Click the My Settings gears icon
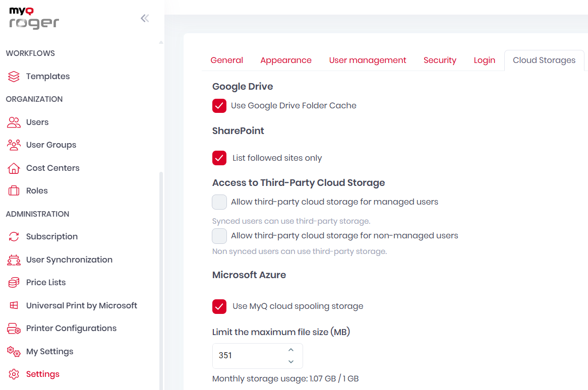 (14, 352)
